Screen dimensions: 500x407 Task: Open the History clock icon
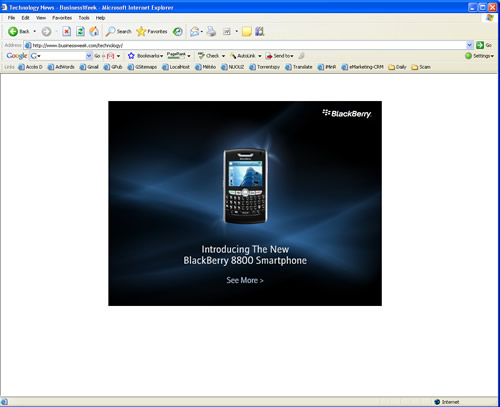click(x=178, y=32)
